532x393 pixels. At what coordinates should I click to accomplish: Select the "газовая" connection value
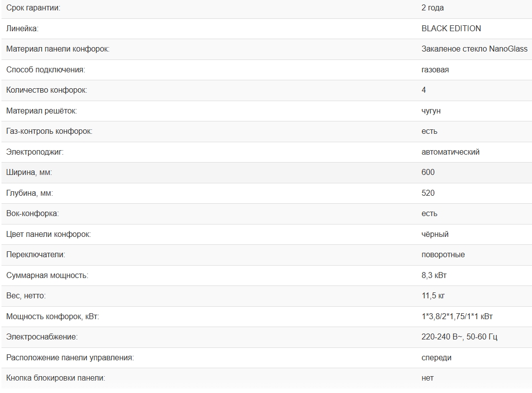(435, 70)
